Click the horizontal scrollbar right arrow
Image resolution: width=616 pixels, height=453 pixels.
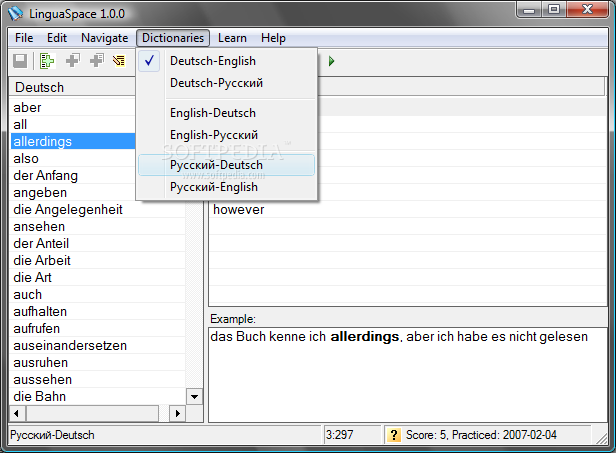click(x=178, y=413)
